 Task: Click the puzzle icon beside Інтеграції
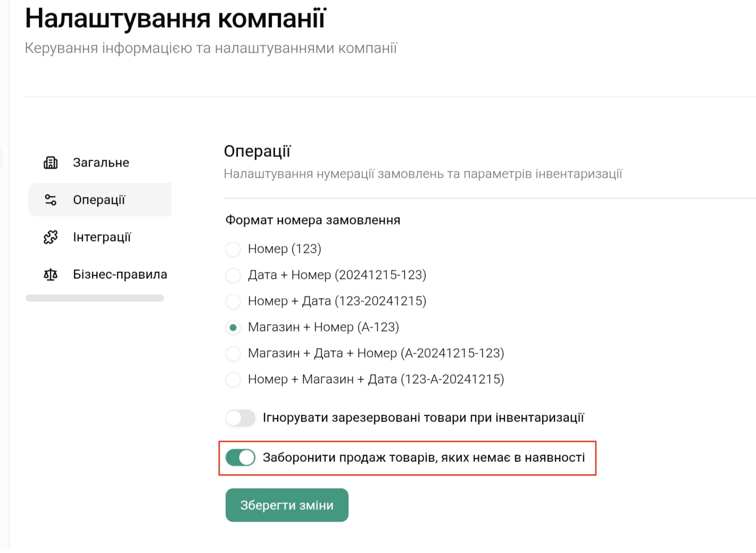pyautogui.click(x=51, y=237)
